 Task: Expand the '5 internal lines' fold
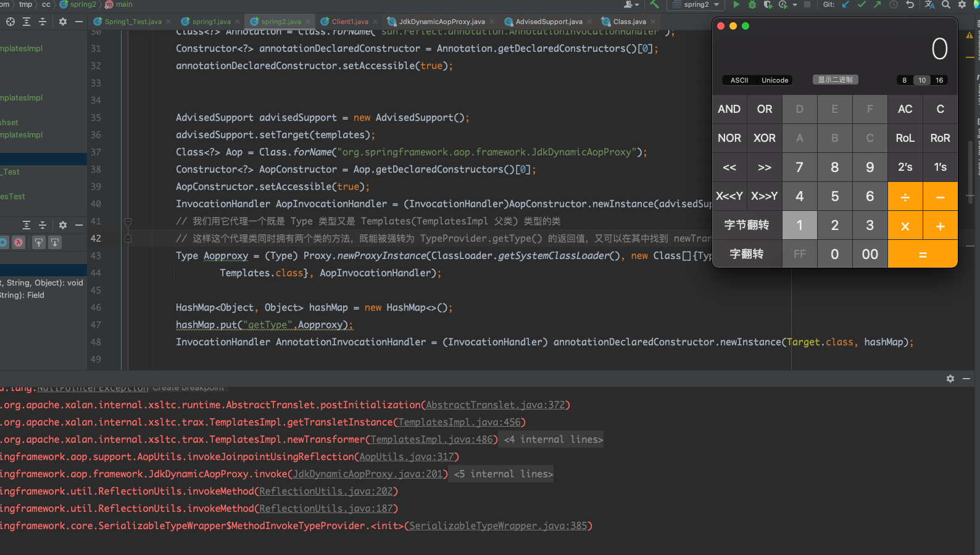point(504,474)
